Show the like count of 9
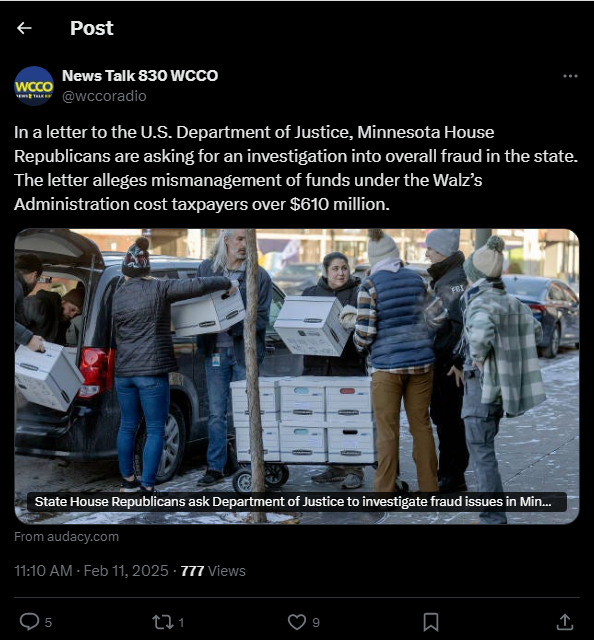The width and height of the screenshot is (594, 640). (316, 622)
